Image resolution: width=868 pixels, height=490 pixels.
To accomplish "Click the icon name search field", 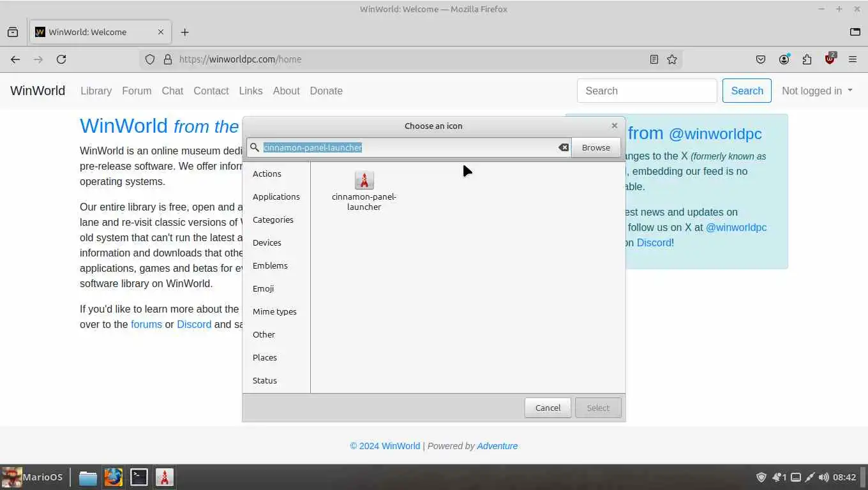I will (x=409, y=147).
